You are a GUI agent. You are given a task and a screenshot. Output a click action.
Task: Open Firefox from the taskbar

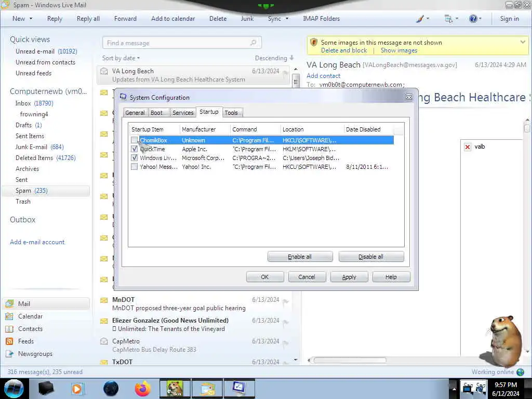[x=143, y=389]
